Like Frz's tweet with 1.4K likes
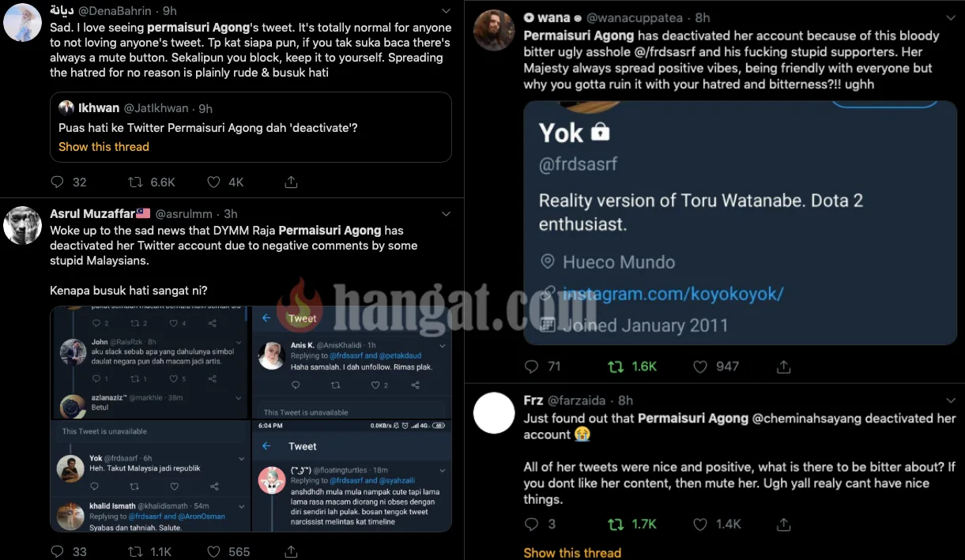The width and height of the screenshot is (965, 560). [x=699, y=524]
